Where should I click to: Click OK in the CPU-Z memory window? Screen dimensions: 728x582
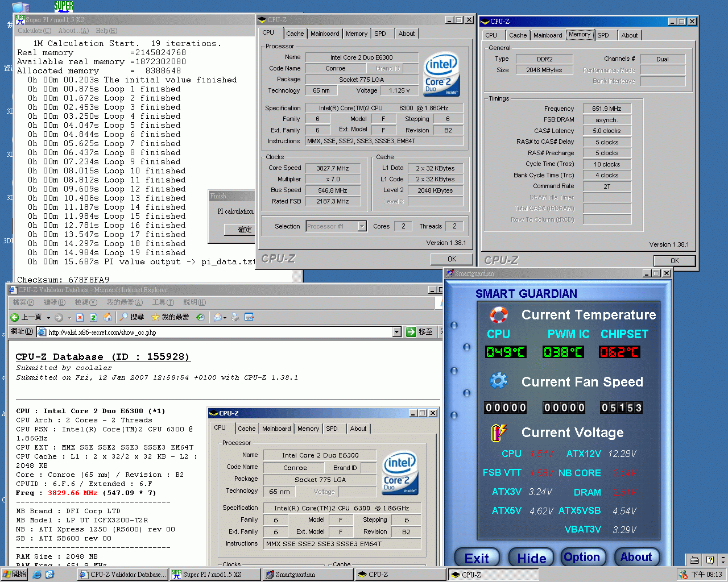pyautogui.click(x=675, y=261)
